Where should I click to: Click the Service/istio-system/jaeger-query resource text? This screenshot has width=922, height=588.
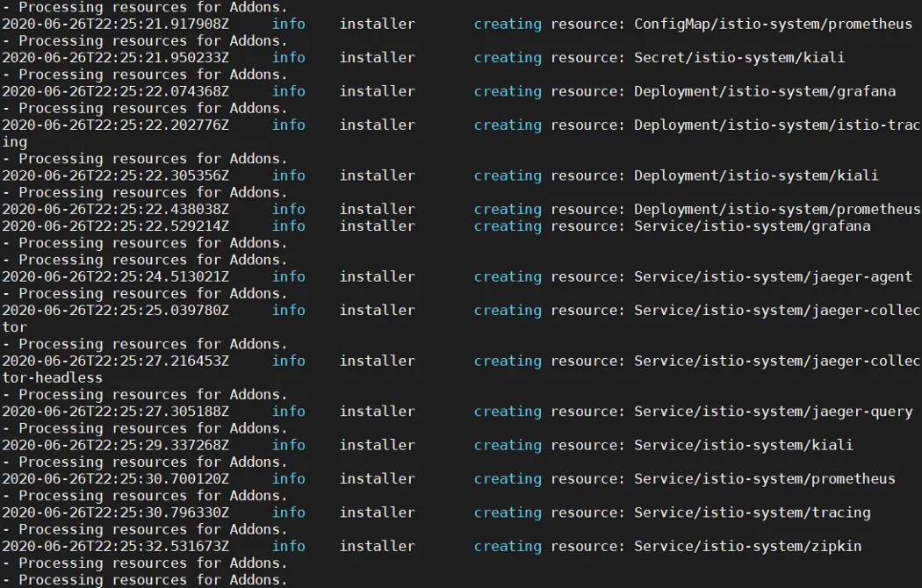(x=773, y=412)
